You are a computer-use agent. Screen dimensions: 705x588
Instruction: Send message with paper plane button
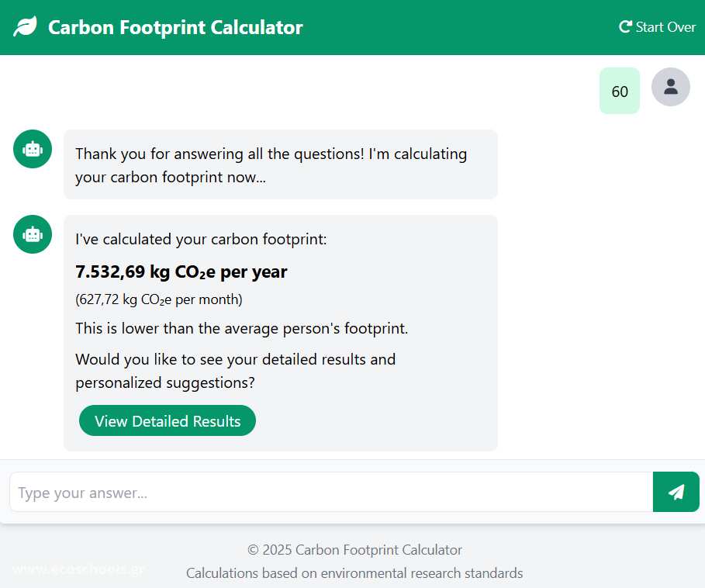pos(676,492)
